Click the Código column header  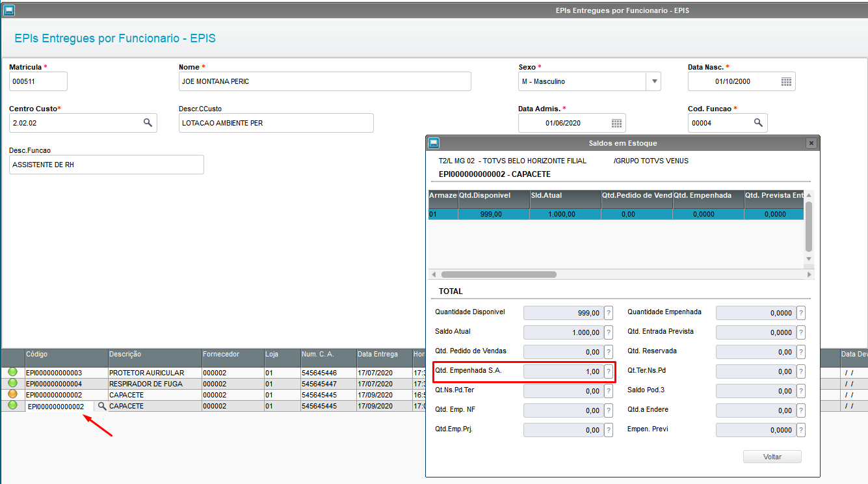[66, 358]
